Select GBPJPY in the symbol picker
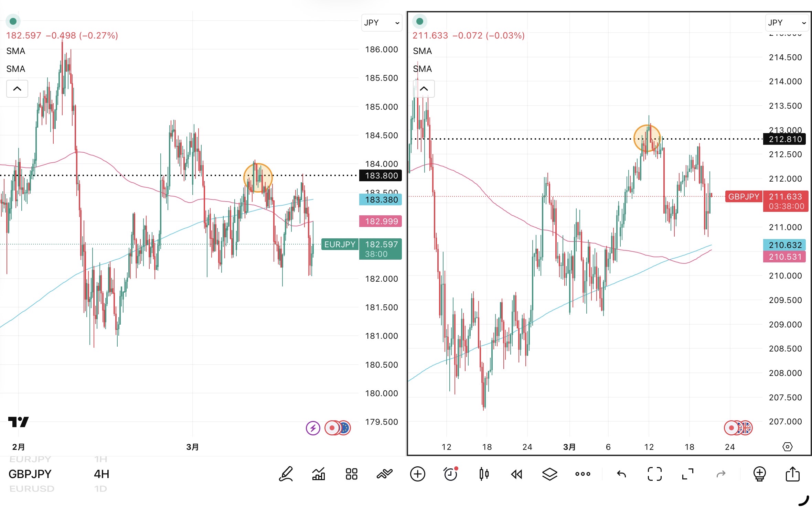Image resolution: width=812 pixels, height=509 pixels. 30,474
